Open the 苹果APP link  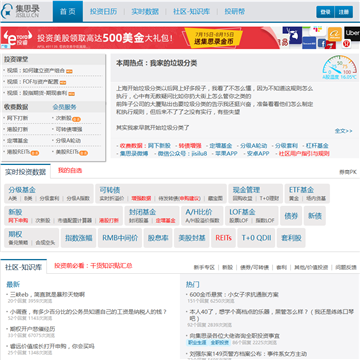point(226,154)
